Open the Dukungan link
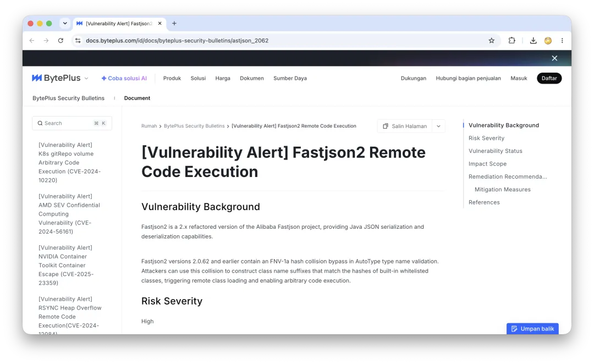 [x=413, y=79]
